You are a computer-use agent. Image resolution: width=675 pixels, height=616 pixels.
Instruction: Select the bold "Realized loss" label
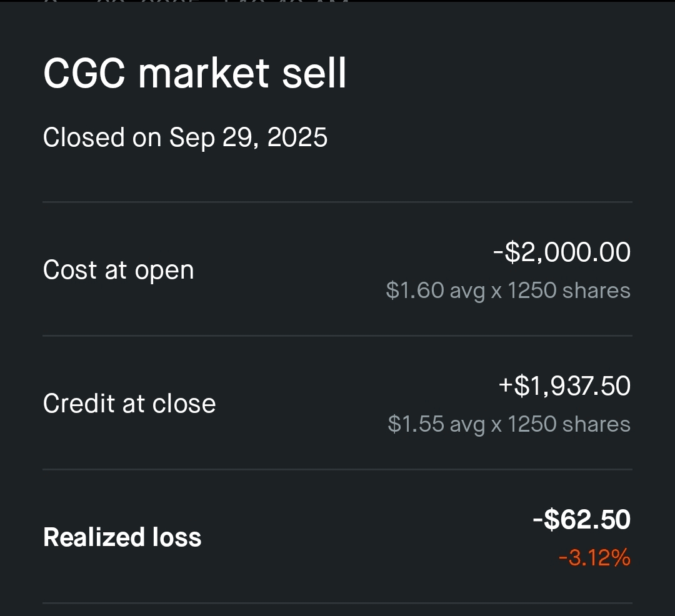coord(122,537)
